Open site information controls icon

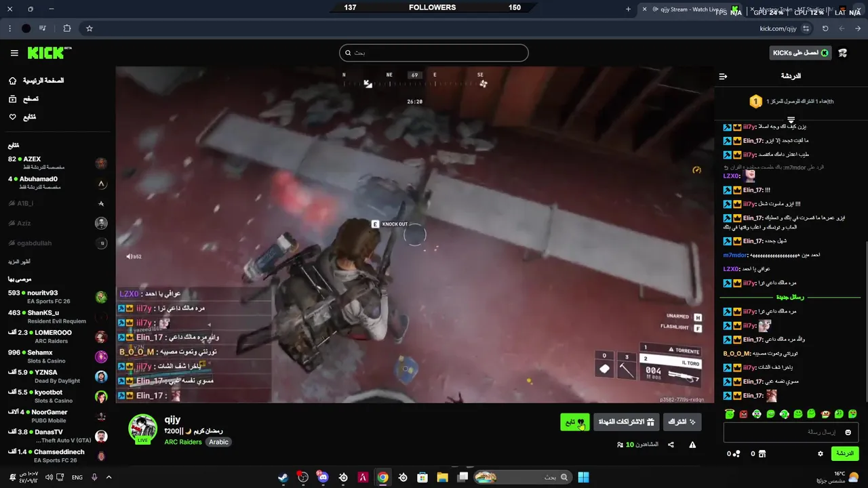(806, 28)
